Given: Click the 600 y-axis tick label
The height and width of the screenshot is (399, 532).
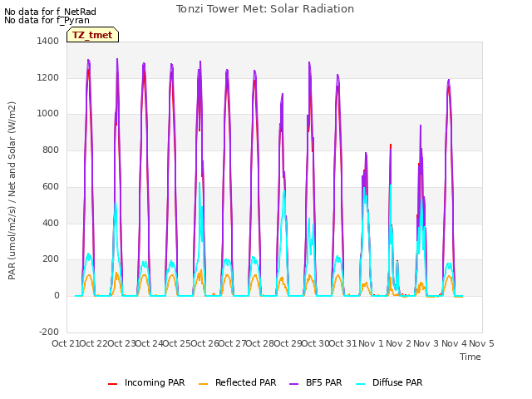Looking at the screenshot, I should [51, 186].
